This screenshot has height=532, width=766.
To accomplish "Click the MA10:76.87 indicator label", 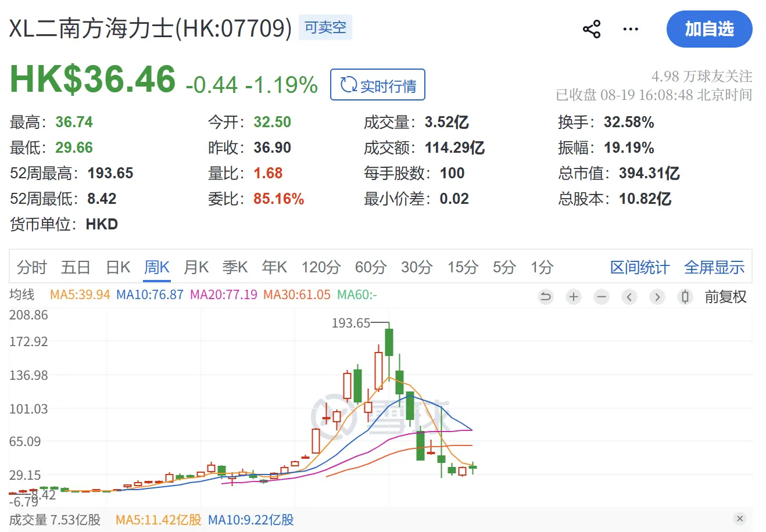I will click(x=150, y=294).
